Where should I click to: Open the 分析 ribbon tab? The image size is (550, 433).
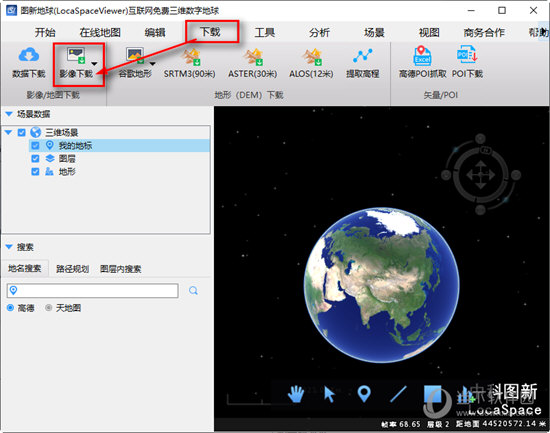click(x=319, y=33)
